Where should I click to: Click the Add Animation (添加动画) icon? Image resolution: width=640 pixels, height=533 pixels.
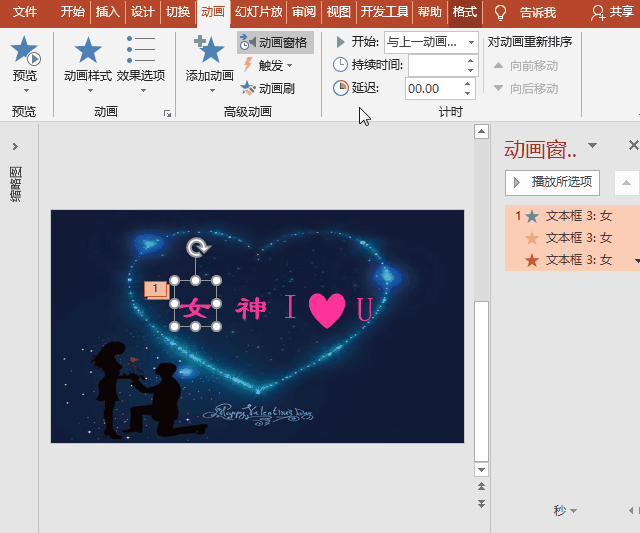[x=210, y=50]
